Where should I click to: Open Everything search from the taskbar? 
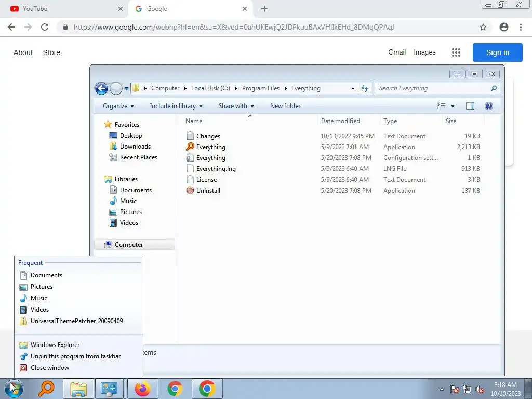(46, 389)
